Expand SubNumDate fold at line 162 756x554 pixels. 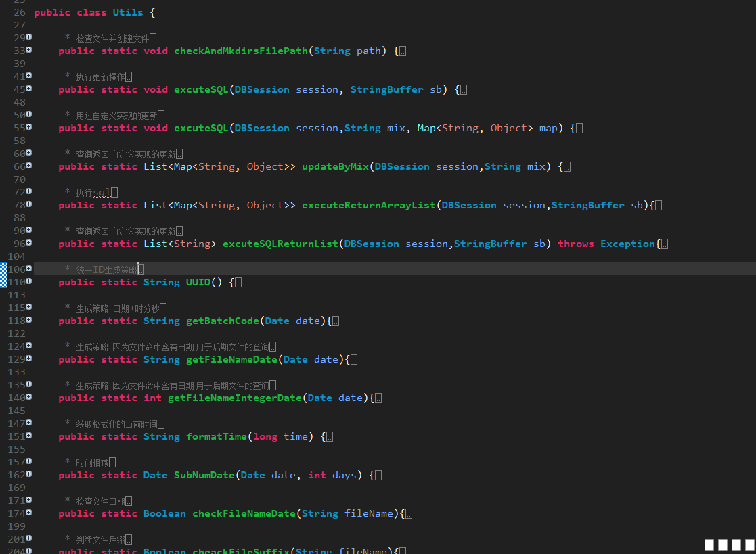[29, 475]
